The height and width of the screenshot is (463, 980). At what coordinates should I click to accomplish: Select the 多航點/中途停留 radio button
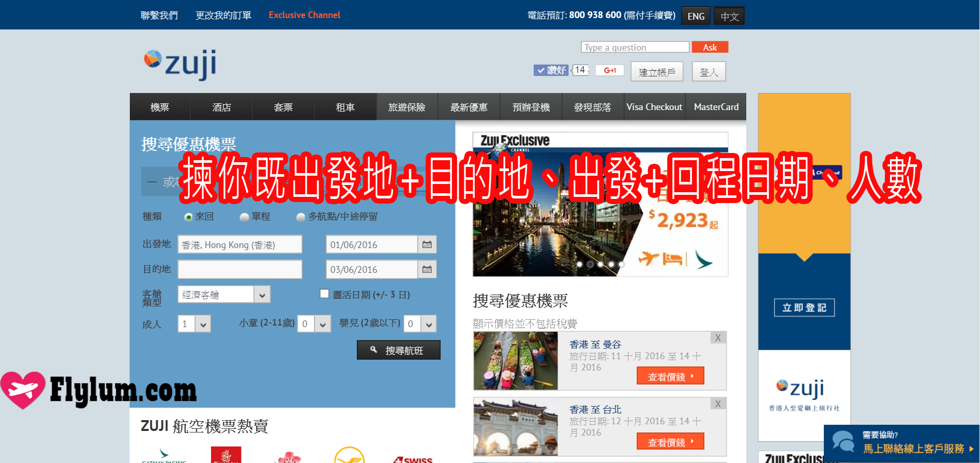click(x=300, y=217)
